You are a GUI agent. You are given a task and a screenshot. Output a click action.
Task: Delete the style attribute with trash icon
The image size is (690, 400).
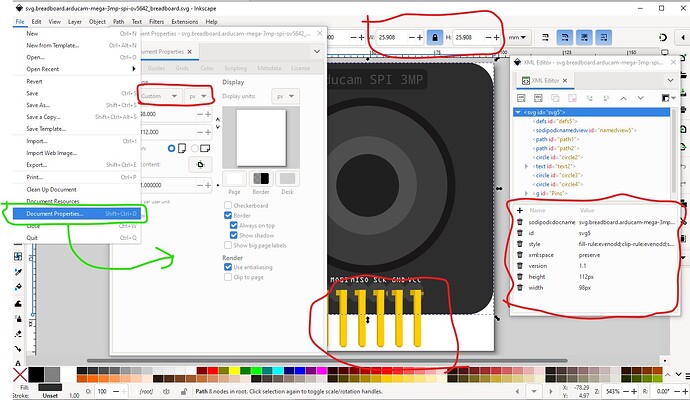pos(520,243)
